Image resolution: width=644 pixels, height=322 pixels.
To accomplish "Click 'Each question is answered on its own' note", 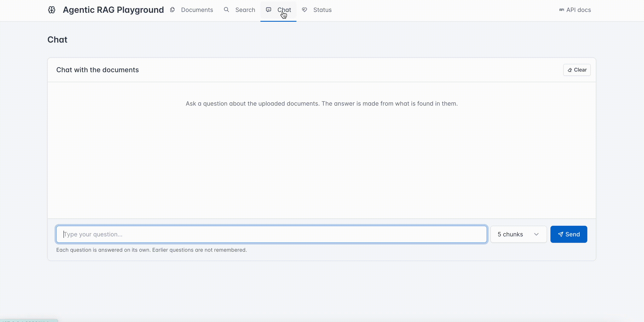I will pyautogui.click(x=152, y=250).
